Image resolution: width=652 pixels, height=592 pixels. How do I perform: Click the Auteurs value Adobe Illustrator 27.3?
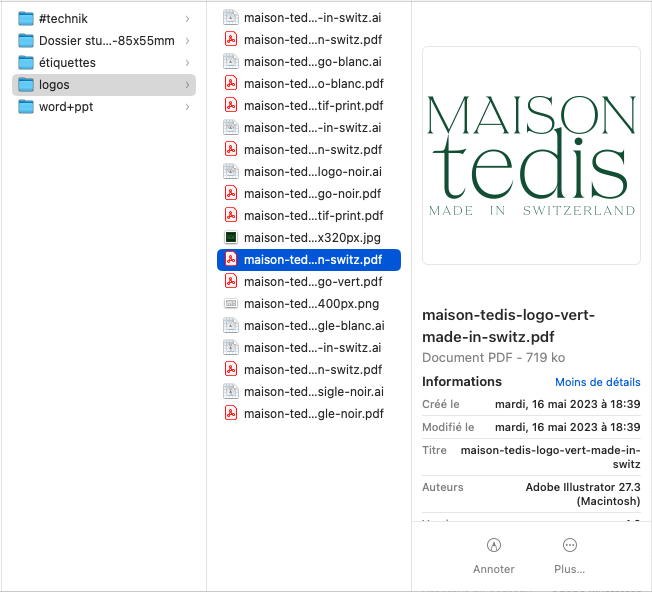(583, 494)
